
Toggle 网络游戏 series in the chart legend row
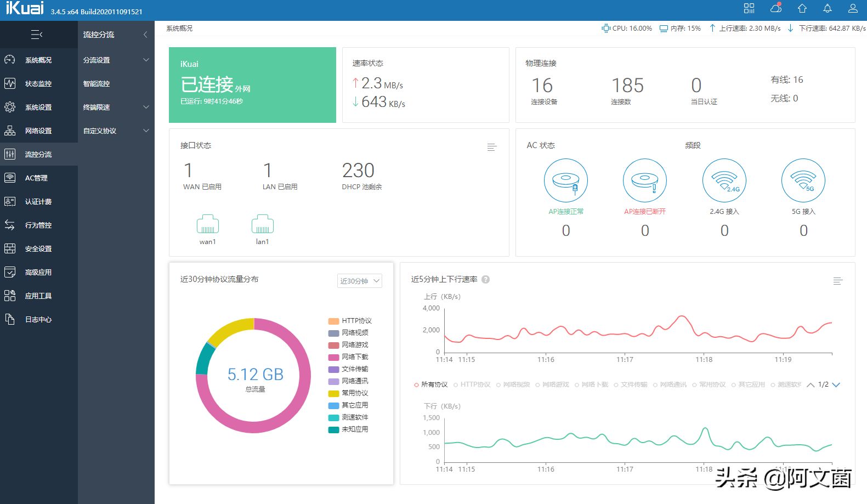coord(552,384)
